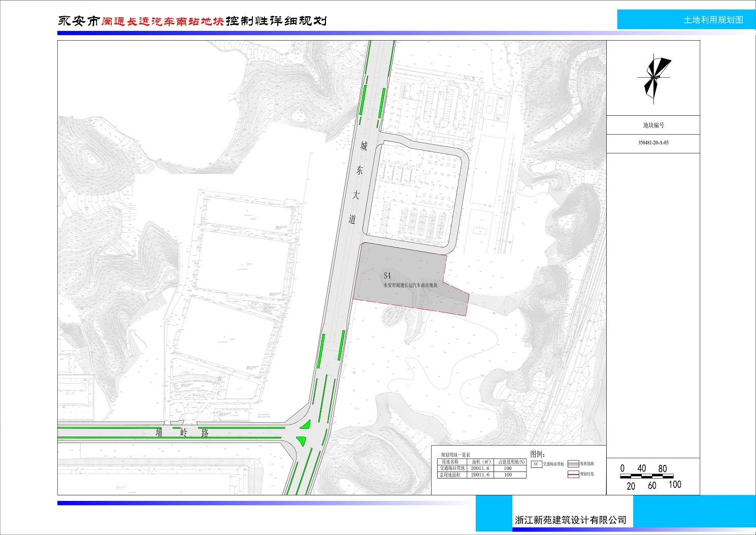Click the main title text at top
The height and width of the screenshot is (535, 756).
point(192,21)
